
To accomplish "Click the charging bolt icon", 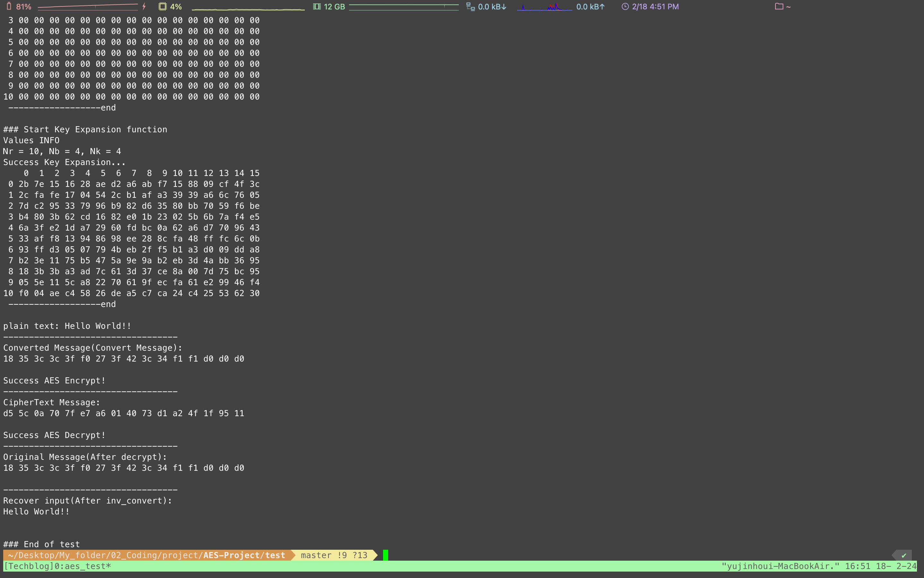I will 144,6.
